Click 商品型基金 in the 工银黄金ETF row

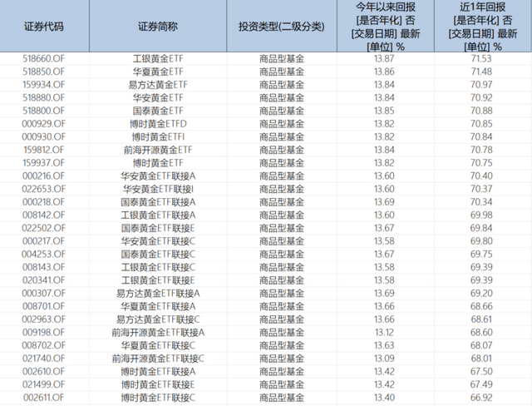pos(282,59)
